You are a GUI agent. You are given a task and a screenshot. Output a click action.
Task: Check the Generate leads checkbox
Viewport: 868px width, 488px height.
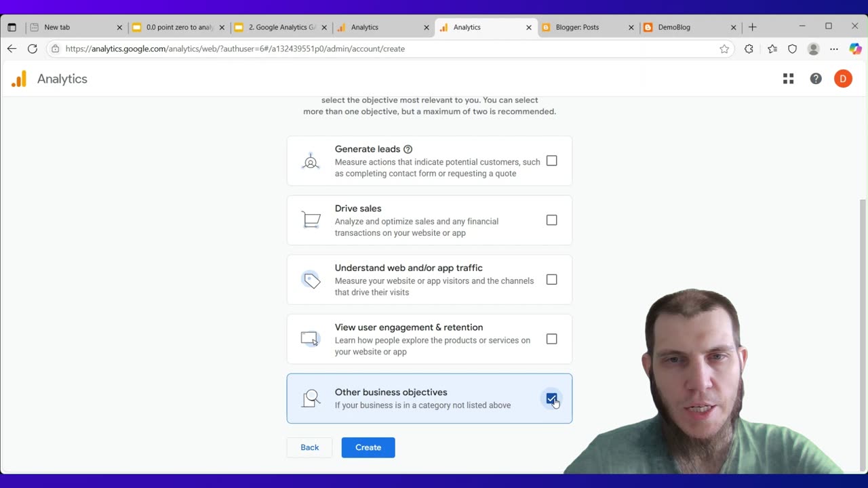[x=551, y=161]
